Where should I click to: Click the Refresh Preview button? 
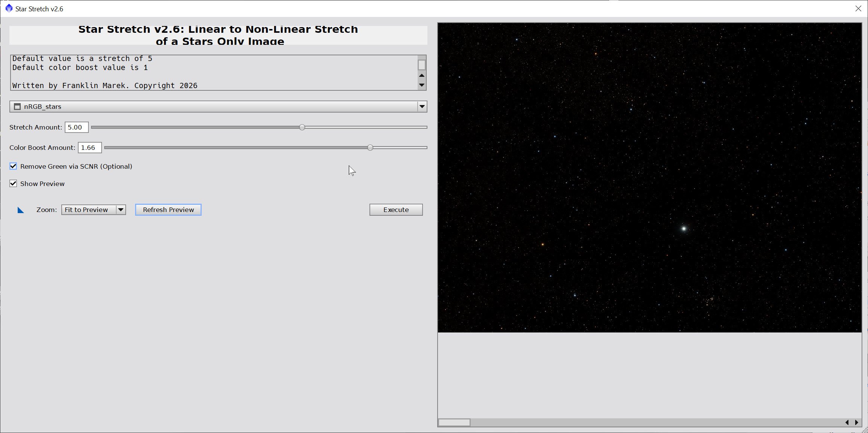[168, 210]
